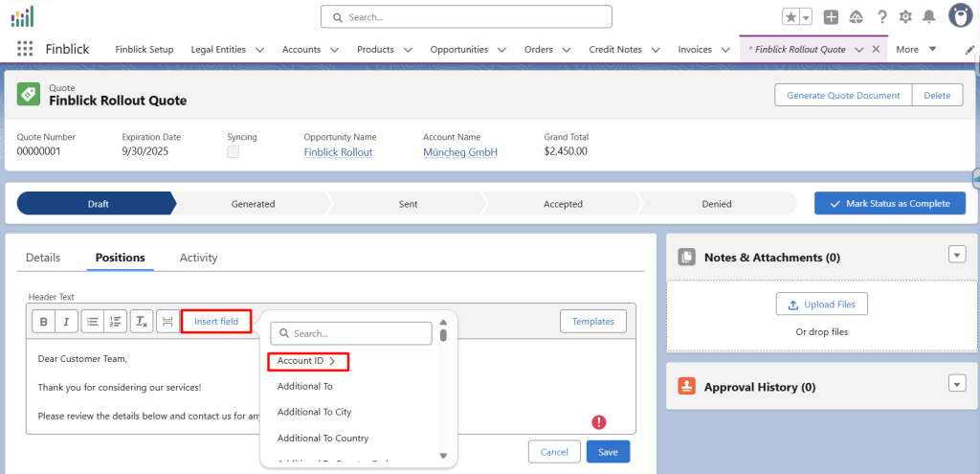Image resolution: width=980 pixels, height=474 pixels.
Task: Open the App Launcher grid icon
Action: pyautogui.click(x=25, y=49)
